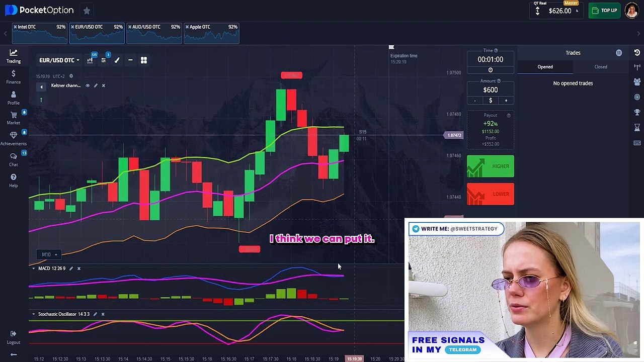Open the EUR/USD OTC asset dropdown
The image size is (644, 362).
tap(59, 60)
